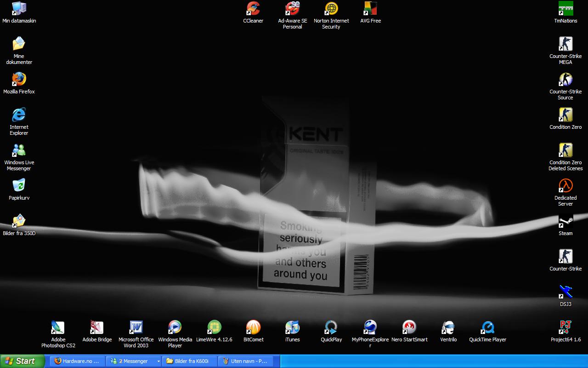Image resolution: width=588 pixels, height=368 pixels.
Task: Click the AVG Free desktop icon
Action: [370, 8]
